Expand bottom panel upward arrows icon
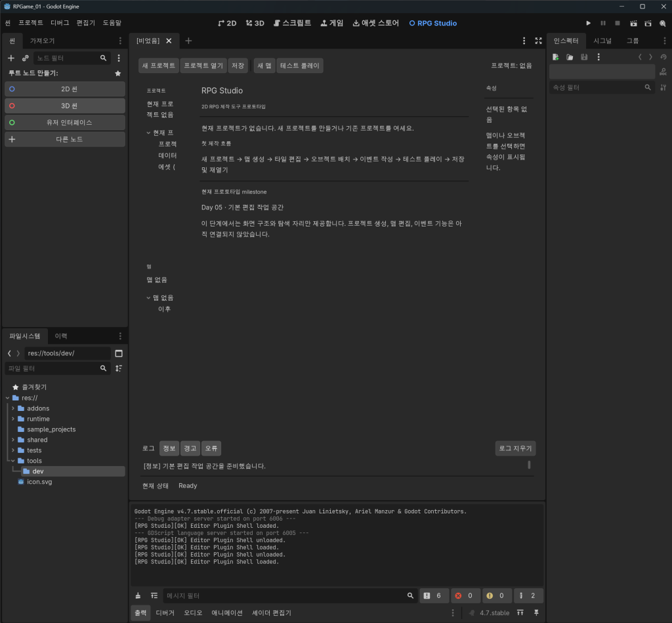Image resolution: width=672 pixels, height=623 pixels. coord(520,612)
